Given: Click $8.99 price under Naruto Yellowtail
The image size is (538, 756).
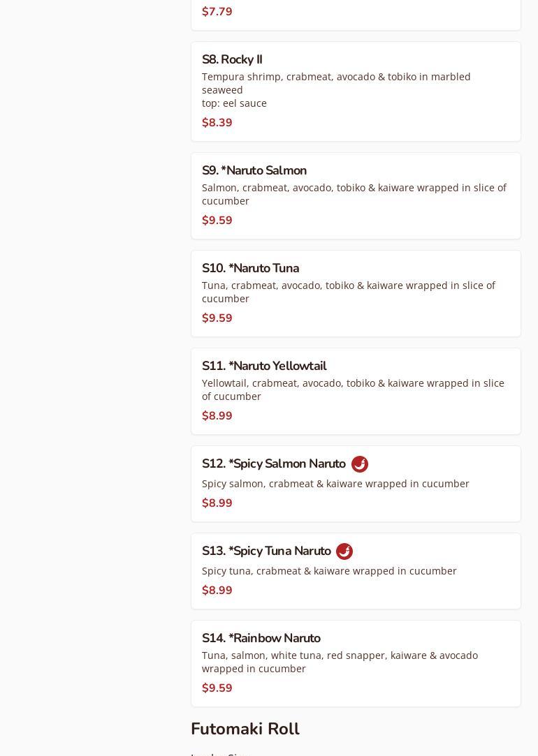Looking at the screenshot, I should coord(217,416).
